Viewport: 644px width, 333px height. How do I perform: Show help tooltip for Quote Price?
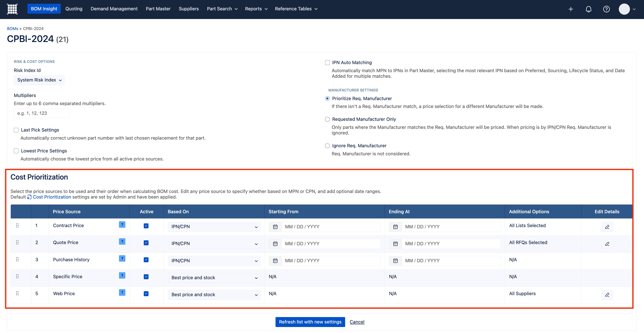[x=122, y=242]
